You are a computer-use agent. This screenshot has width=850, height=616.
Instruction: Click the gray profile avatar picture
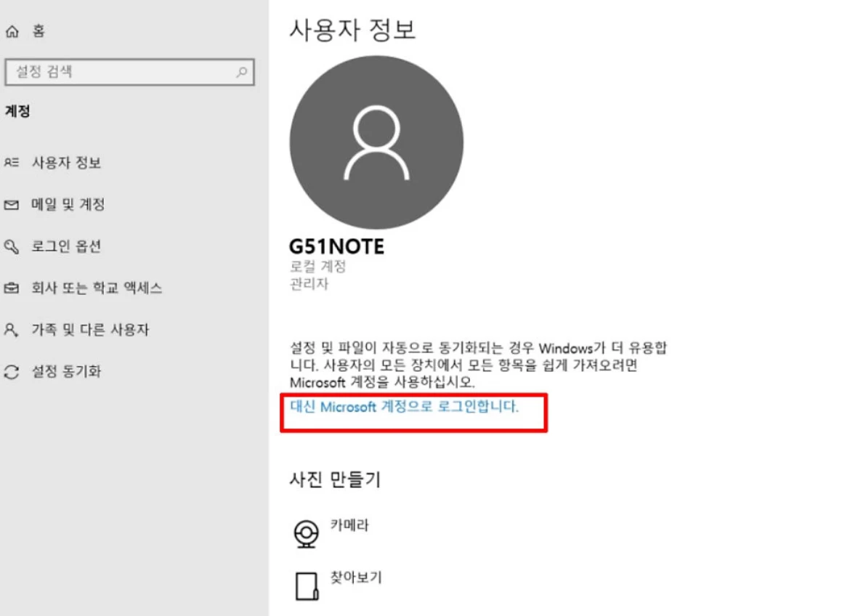click(376, 142)
